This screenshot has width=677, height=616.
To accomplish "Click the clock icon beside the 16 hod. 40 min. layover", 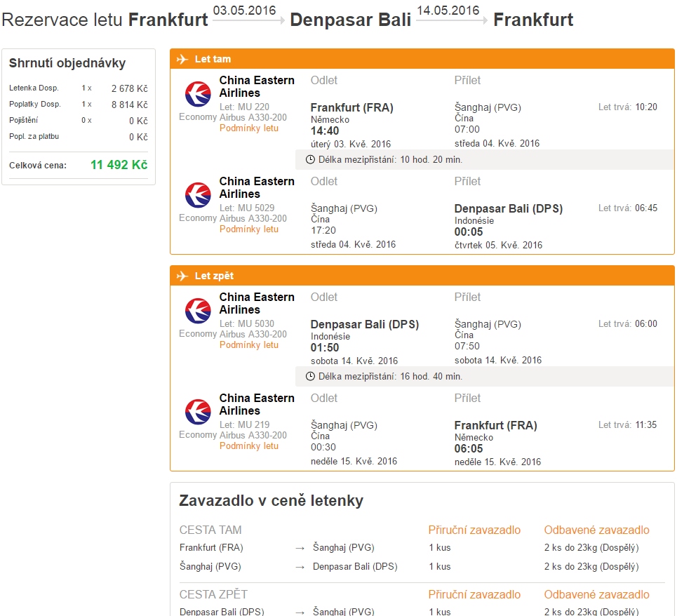I will point(310,377).
